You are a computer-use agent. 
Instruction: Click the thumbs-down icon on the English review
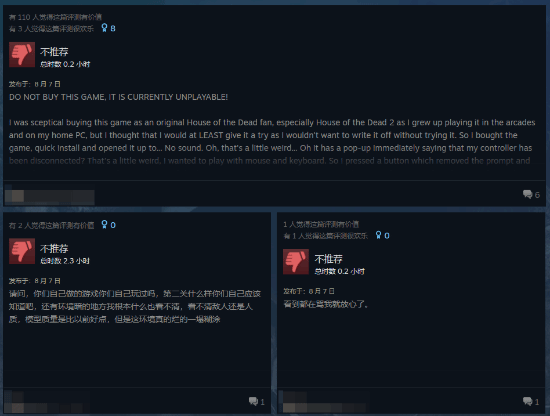pyautogui.click(x=22, y=54)
